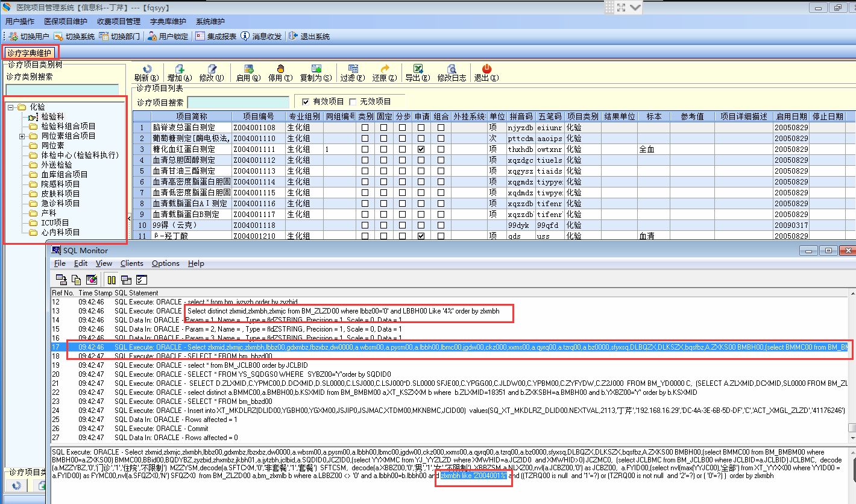Open the 修改日志 modification log
The height and width of the screenshot is (504, 856).
click(x=452, y=73)
